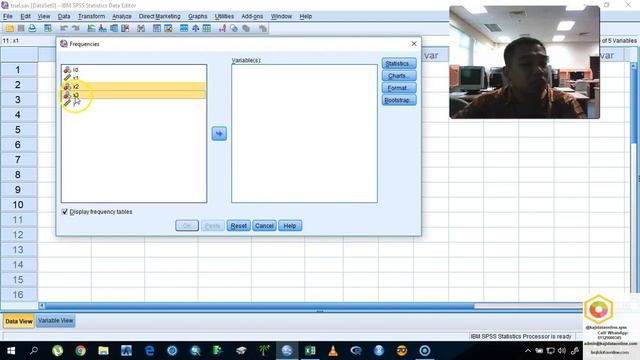640x360 pixels.
Task: Click the Redo toolbar icon
Action: (x=76, y=28)
